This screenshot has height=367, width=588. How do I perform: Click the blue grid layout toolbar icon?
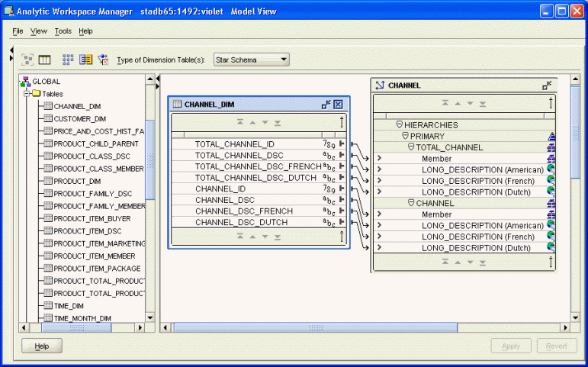pos(68,60)
